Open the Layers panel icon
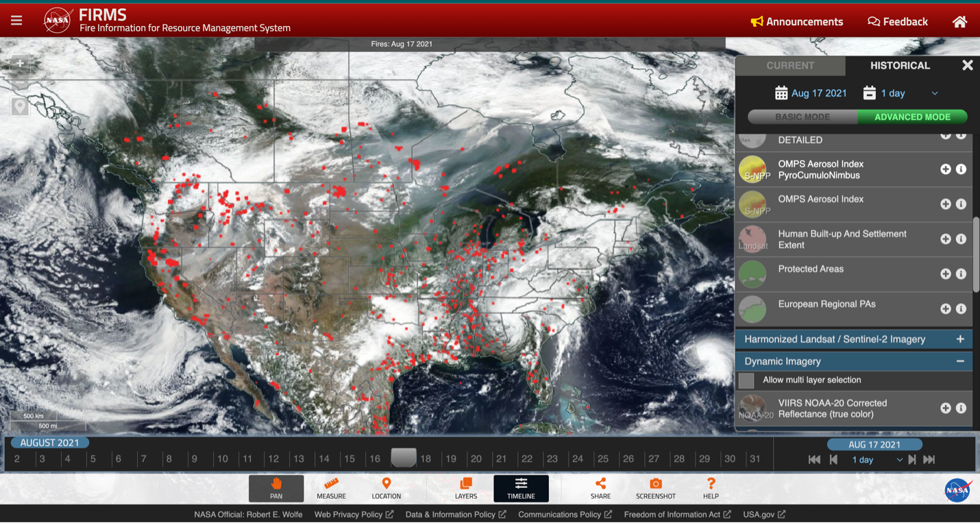This screenshot has width=980, height=525. coord(465,488)
